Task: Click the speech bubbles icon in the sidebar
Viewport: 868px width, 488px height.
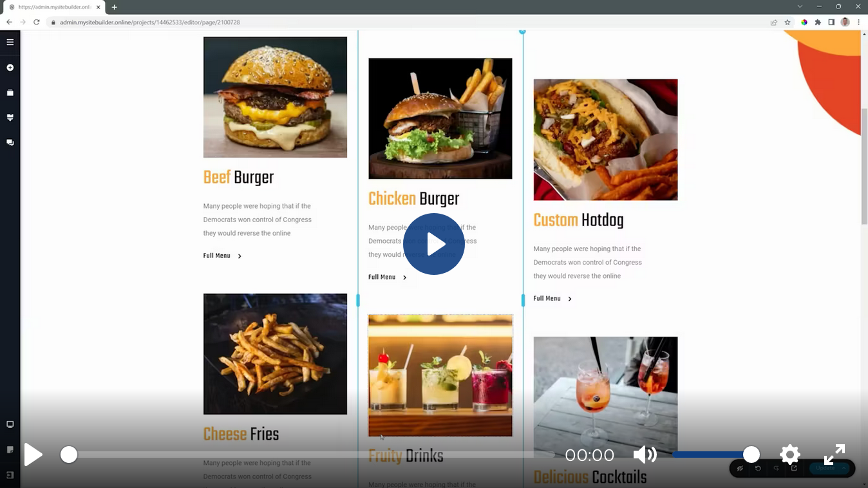Action: point(10,142)
